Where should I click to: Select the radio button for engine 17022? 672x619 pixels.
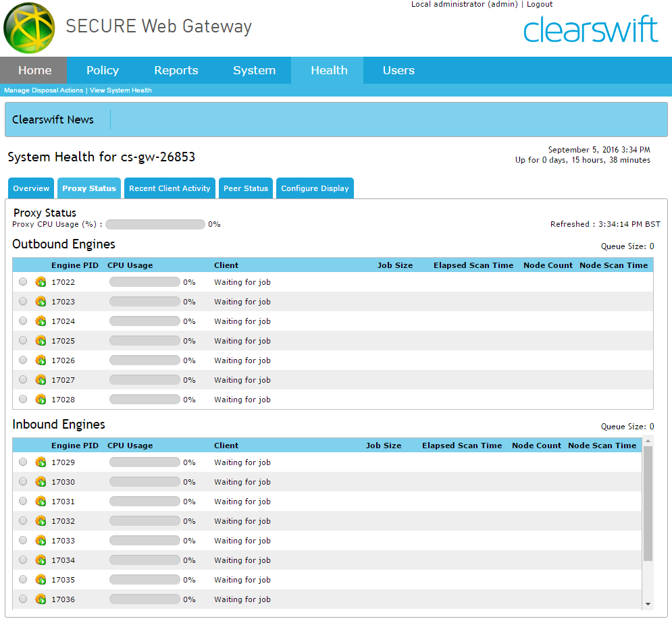tap(23, 281)
